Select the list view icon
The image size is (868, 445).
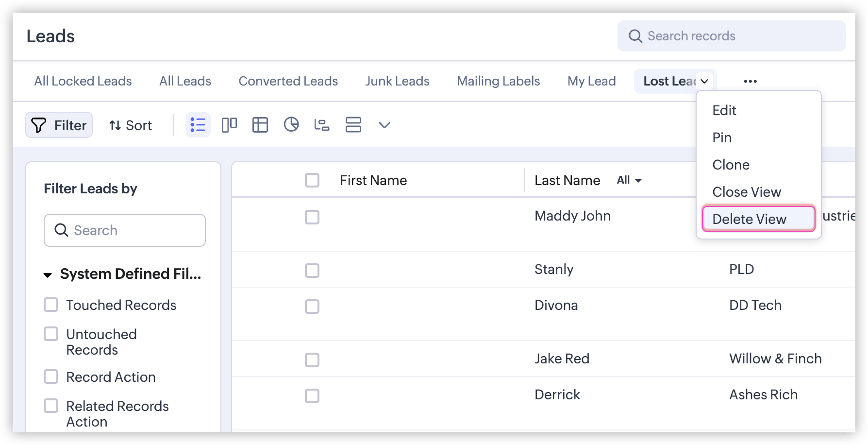pos(198,125)
